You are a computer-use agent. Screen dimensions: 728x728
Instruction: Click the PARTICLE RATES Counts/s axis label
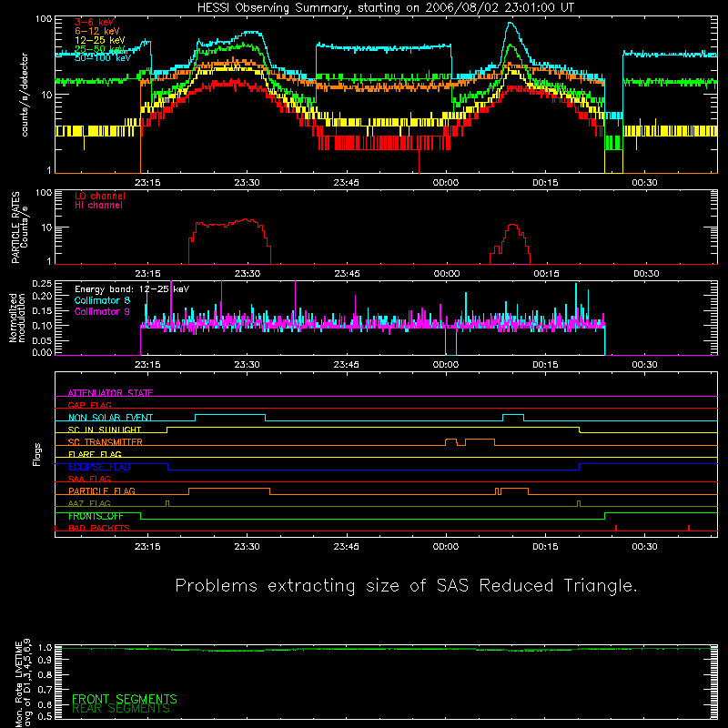19,227
